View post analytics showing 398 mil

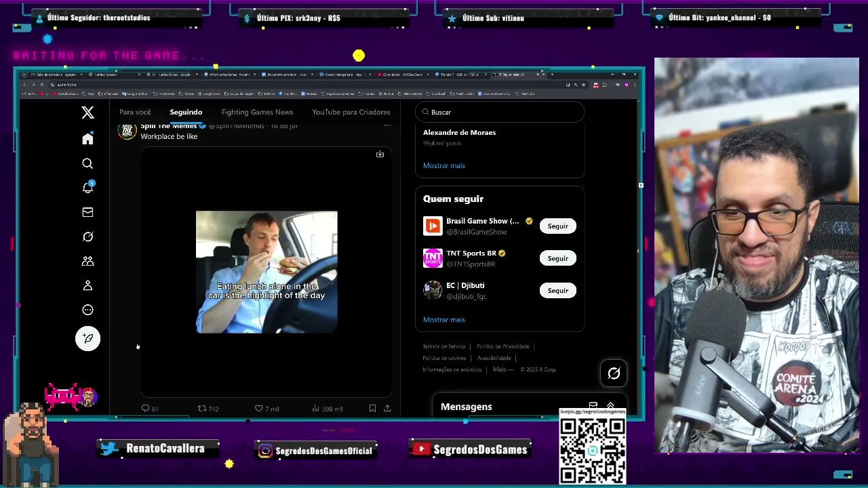click(327, 409)
